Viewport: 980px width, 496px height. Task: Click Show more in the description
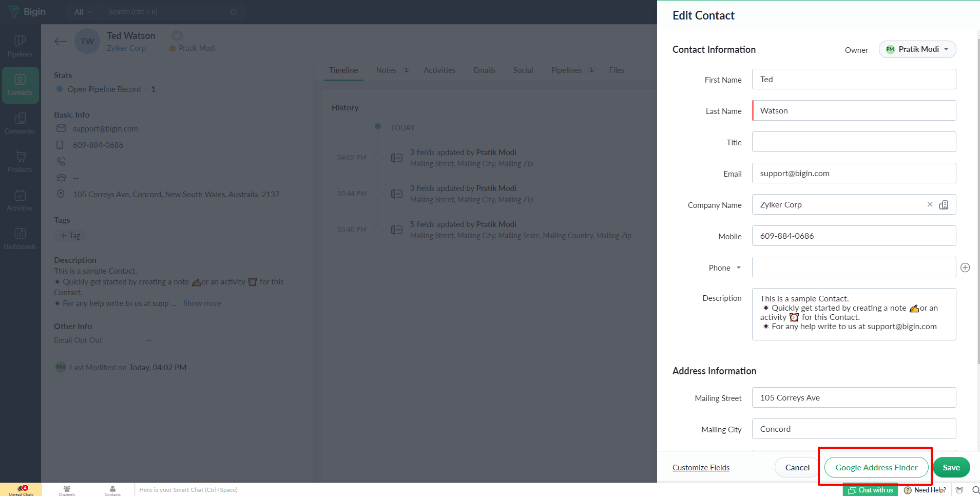(x=202, y=303)
